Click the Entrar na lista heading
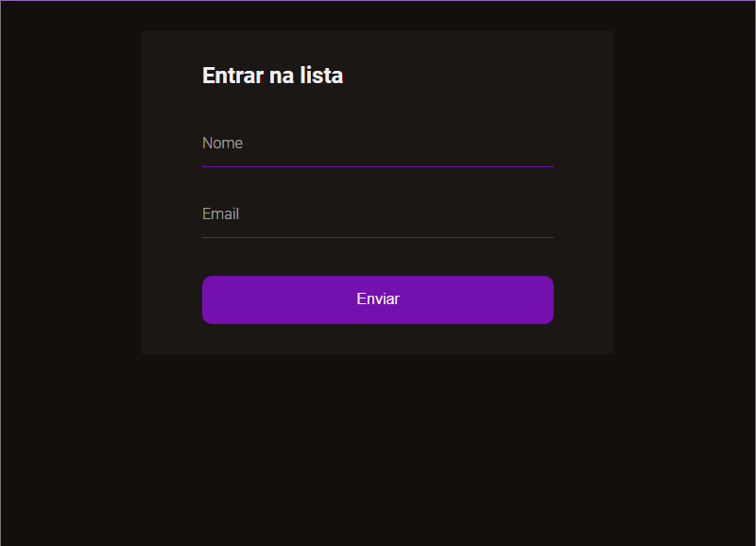756x546 pixels. 272,75
